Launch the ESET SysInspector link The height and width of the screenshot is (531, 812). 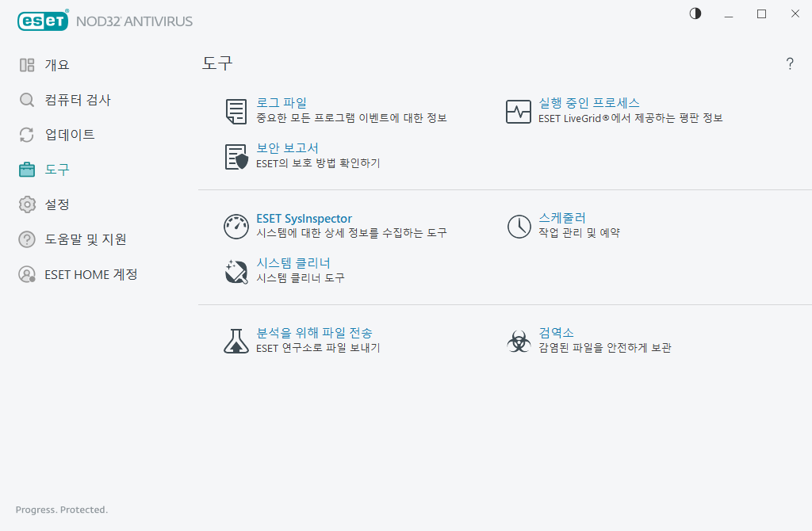(304, 219)
